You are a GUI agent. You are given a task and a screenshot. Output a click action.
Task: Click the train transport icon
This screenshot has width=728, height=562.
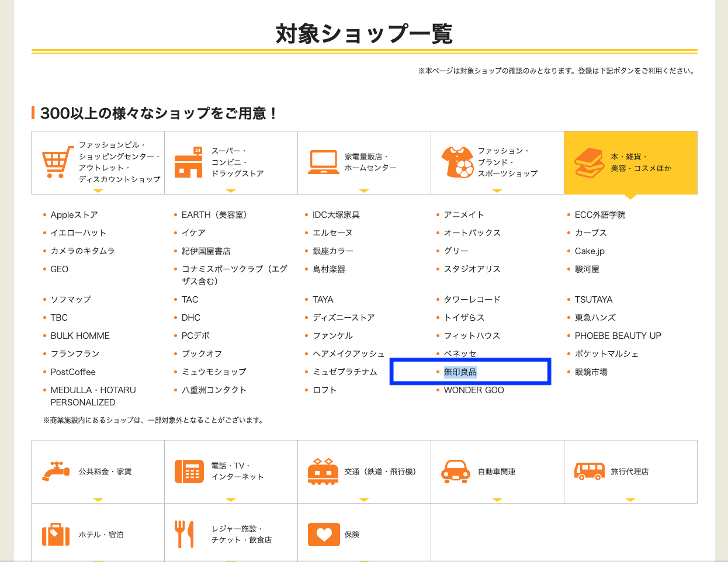[323, 471]
